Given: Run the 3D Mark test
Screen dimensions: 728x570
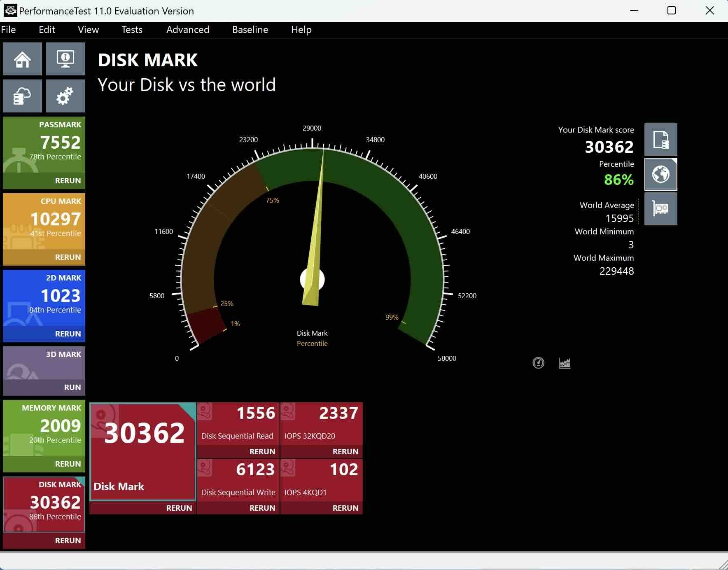Looking at the screenshot, I should 72,387.
